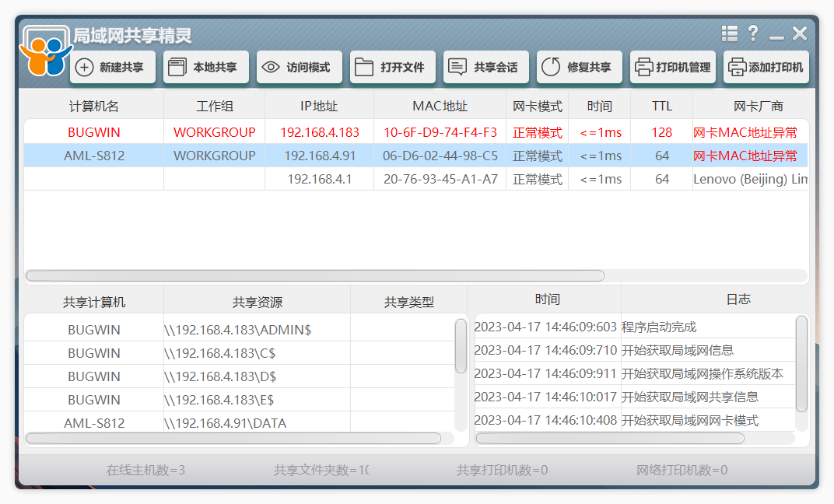Select host 192.168.4.1 row

click(416, 179)
